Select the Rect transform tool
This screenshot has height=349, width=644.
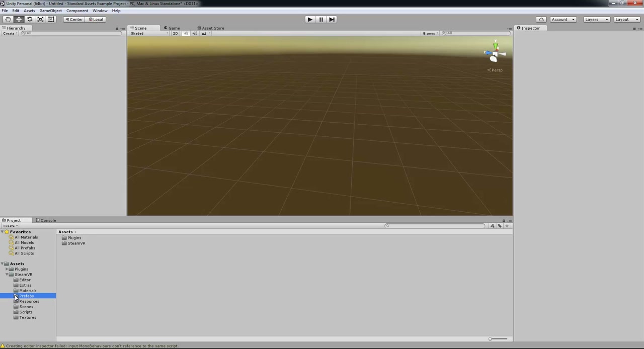51,19
